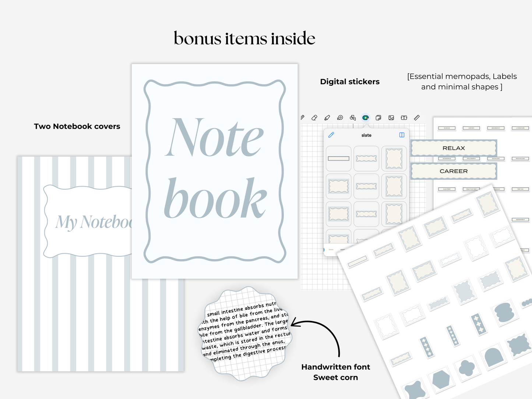This screenshot has width=532, height=399.
Task: Expand the PSYCHOLOGY label options
Action: click(520, 159)
